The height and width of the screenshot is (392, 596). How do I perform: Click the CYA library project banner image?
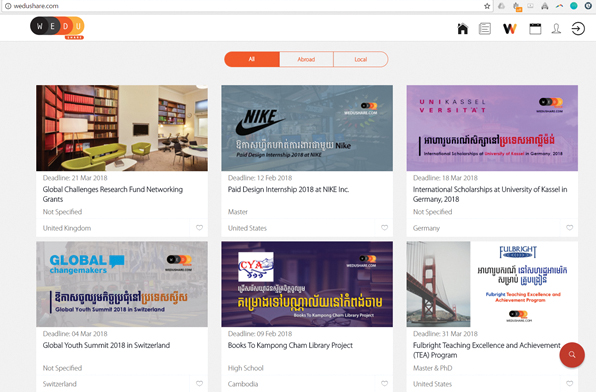pos(307,284)
